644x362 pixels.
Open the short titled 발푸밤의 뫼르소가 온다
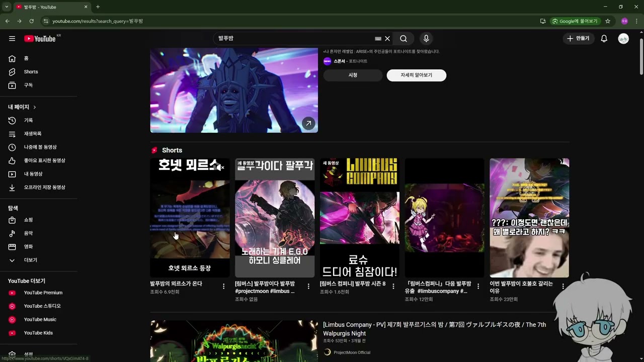[176, 284]
